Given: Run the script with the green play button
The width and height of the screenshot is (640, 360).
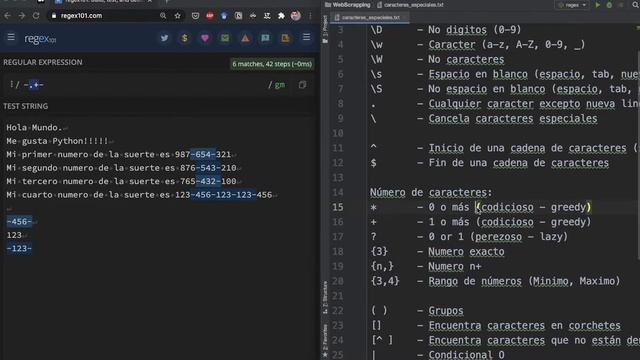Looking at the screenshot, I should pyautogui.click(x=598, y=5).
